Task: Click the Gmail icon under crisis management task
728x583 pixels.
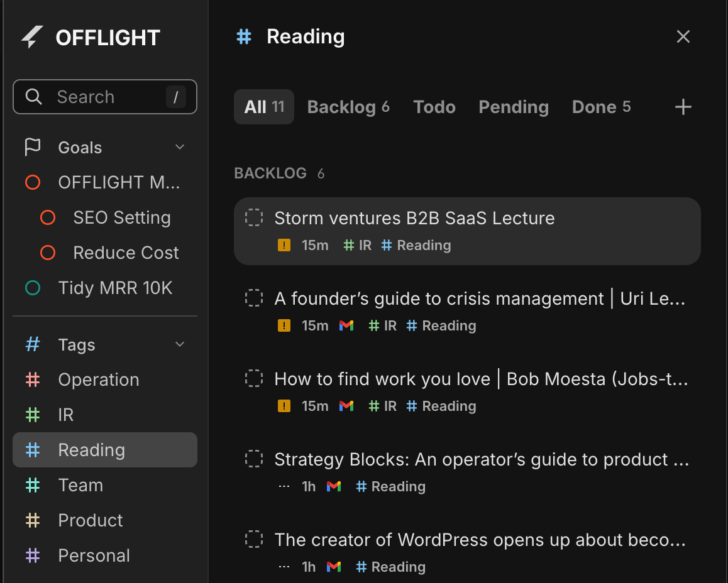Action: tap(346, 325)
